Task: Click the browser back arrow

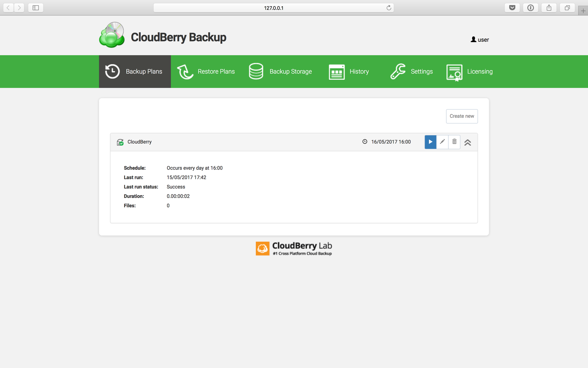Action: (8, 8)
